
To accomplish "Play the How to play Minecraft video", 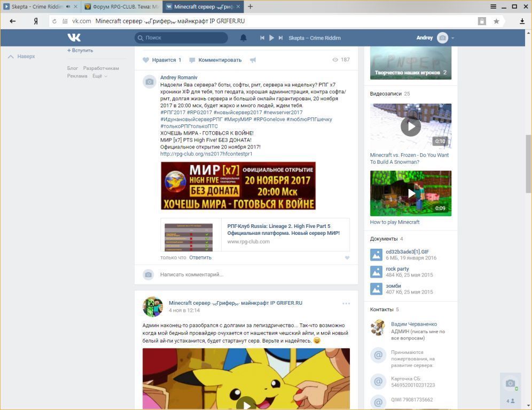I will pyautogui.click(x=411, y=193).
